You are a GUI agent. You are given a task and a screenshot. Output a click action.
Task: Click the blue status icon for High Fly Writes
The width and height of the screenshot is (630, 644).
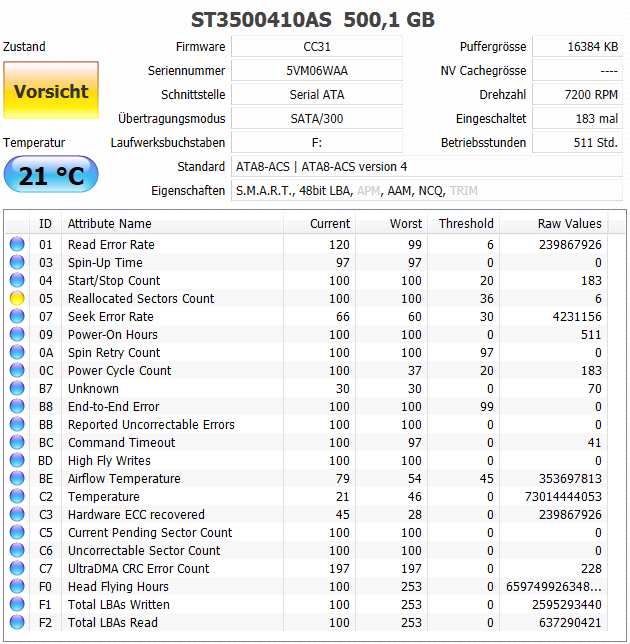coord(17,460)
